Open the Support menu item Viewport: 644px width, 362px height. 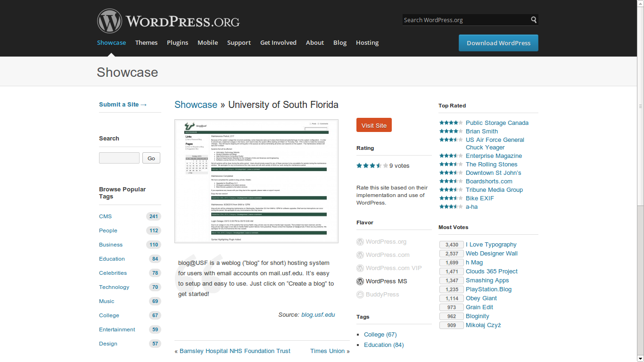(x=239, y=42)
